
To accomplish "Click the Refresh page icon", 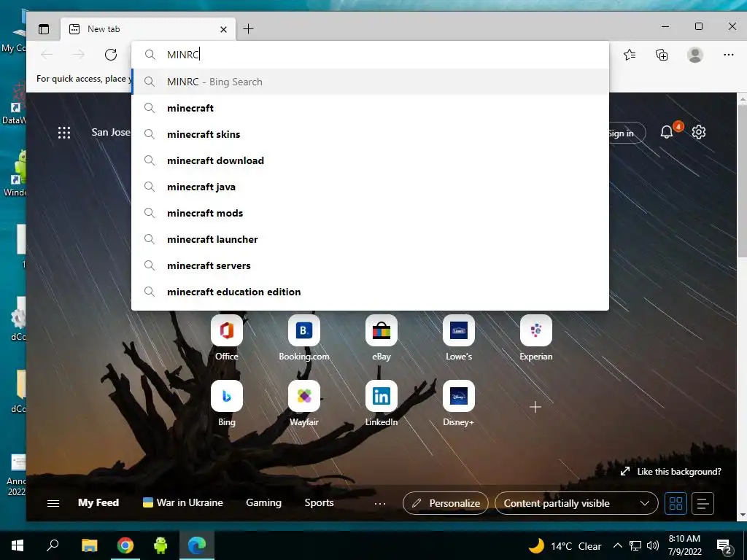I will coord(111,55).
